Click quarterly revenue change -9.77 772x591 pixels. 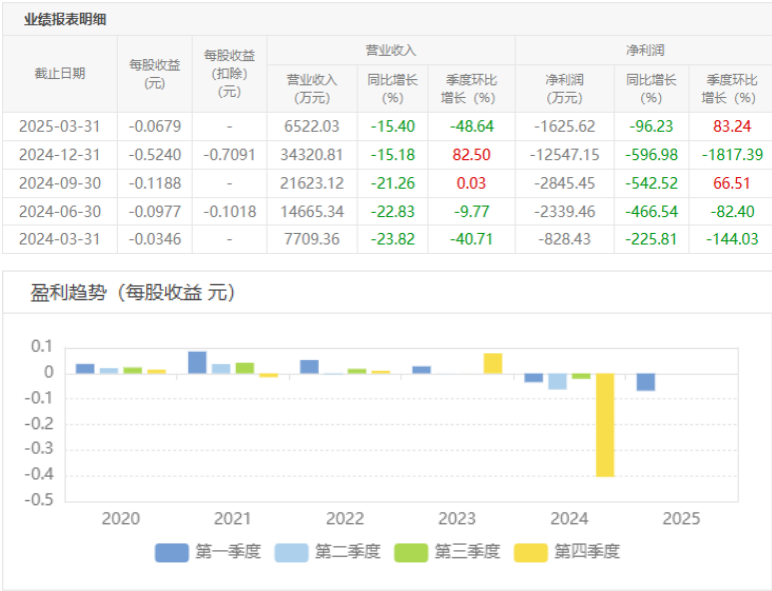[x=471, y=212]
